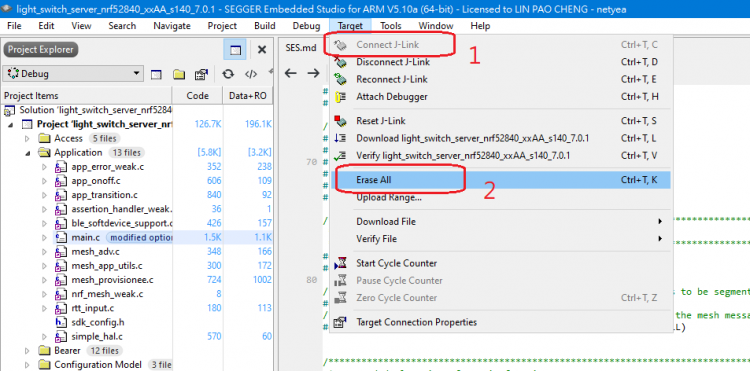Click the Download light_switch_server icon

[x=340, y=139]
